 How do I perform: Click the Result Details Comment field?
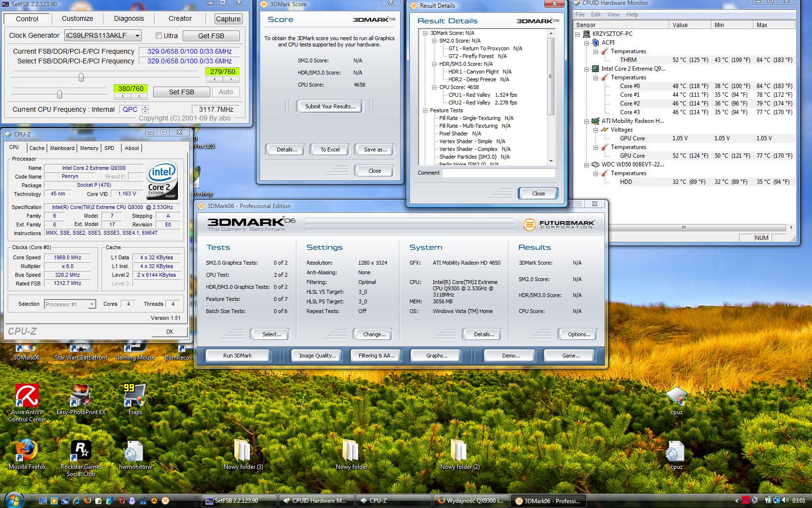pyautogui.click(x=499, y=173)
